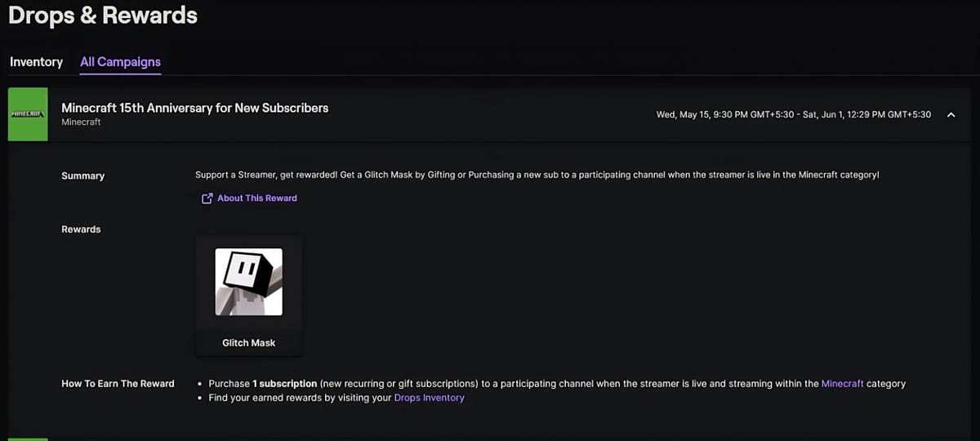Click the Minecraft game name under the title

(x=81, y=122)
